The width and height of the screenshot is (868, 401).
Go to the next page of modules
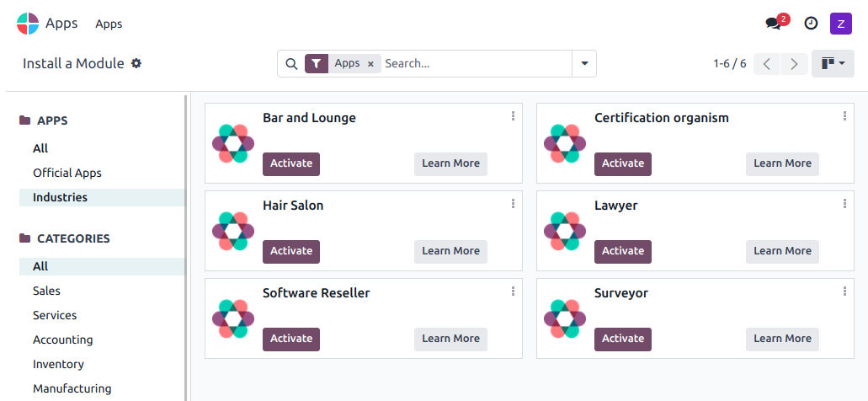[x=793, y=63]
